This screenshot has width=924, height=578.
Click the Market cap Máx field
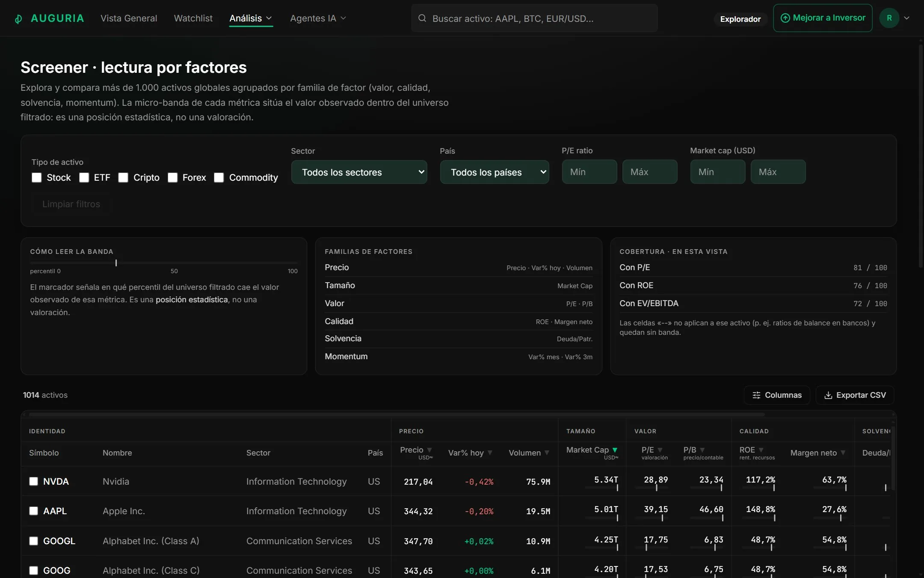tap(778, 172)
